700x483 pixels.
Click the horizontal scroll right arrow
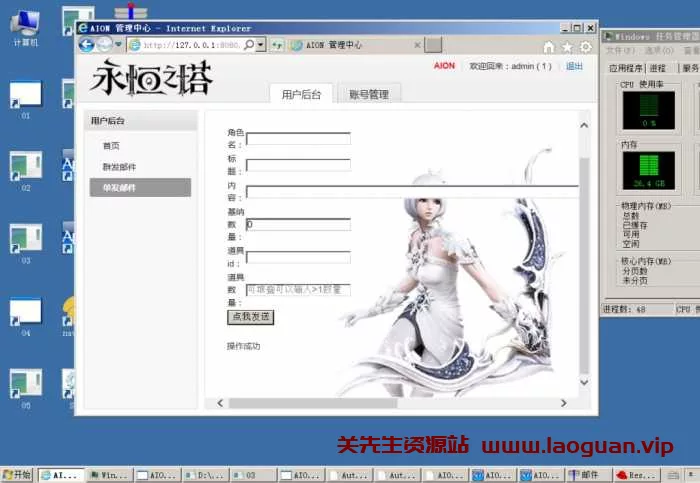pos(564,403)
